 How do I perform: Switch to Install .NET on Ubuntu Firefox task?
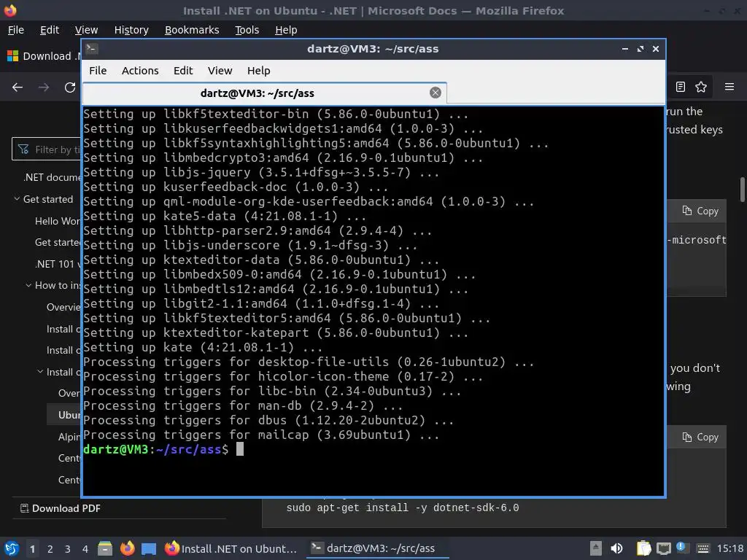point(231,548)
